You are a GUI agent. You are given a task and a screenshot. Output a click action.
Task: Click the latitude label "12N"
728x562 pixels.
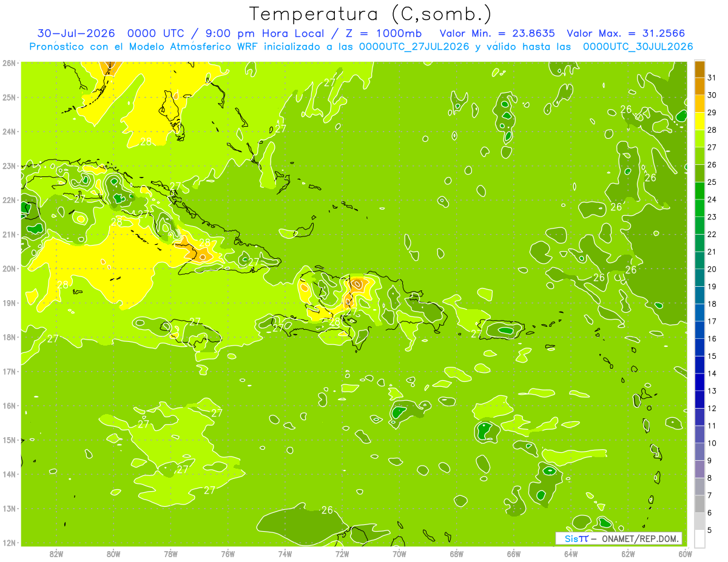[9, 543]
